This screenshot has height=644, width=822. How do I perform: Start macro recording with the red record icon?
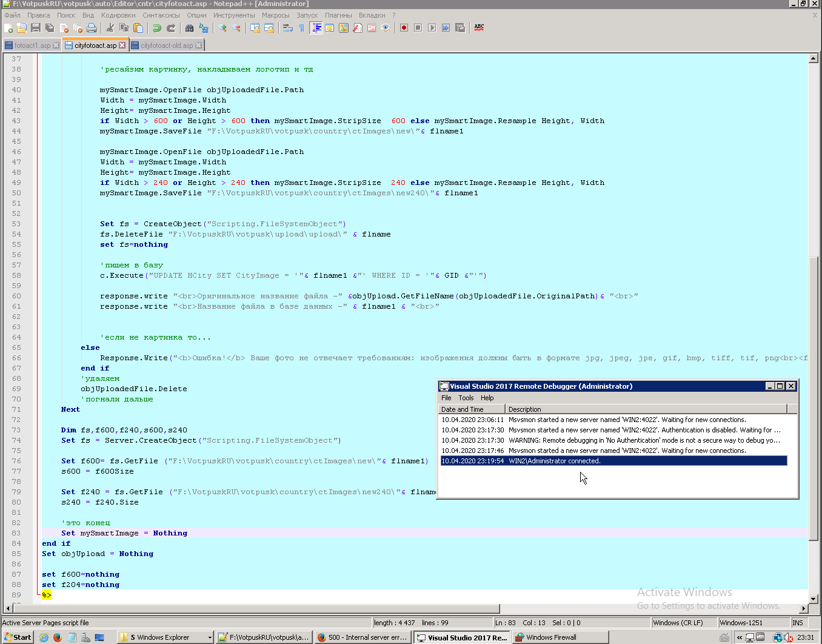404,28
